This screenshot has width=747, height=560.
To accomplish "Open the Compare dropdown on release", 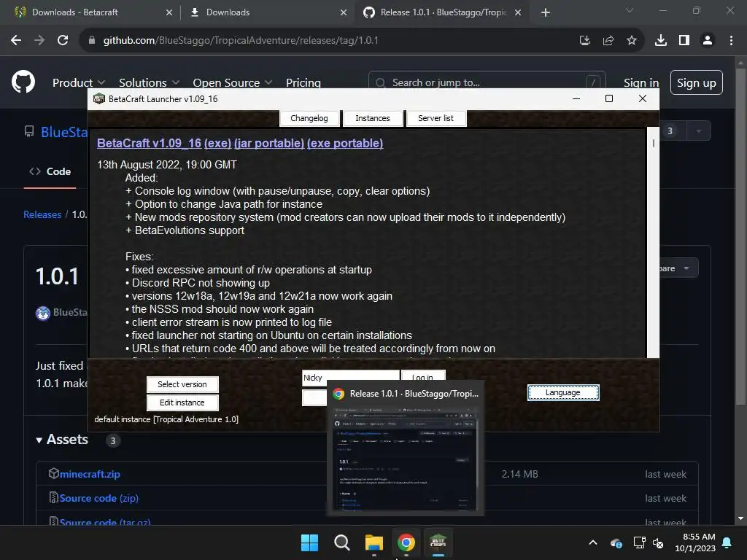I will click(x=678, y=268).
